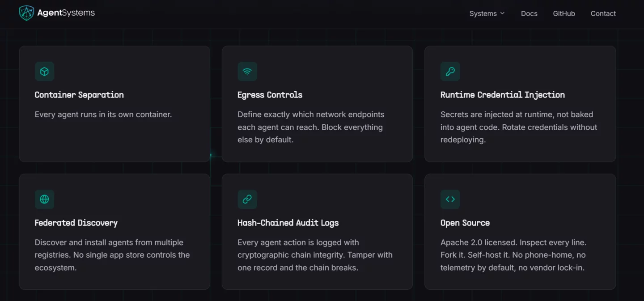Select the Egress Controls heading
This screenshot has height=301, width=644.
tap(270, 95)
